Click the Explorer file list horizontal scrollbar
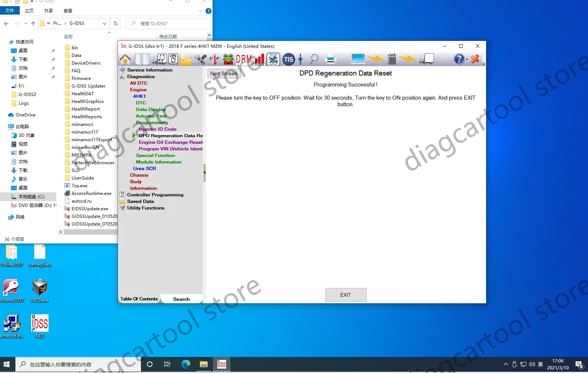The image size is (588, 373). 90,232
